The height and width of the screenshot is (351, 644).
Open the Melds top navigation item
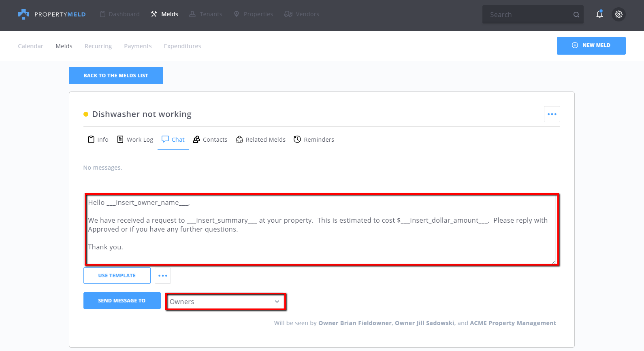(x=164, y=14)
